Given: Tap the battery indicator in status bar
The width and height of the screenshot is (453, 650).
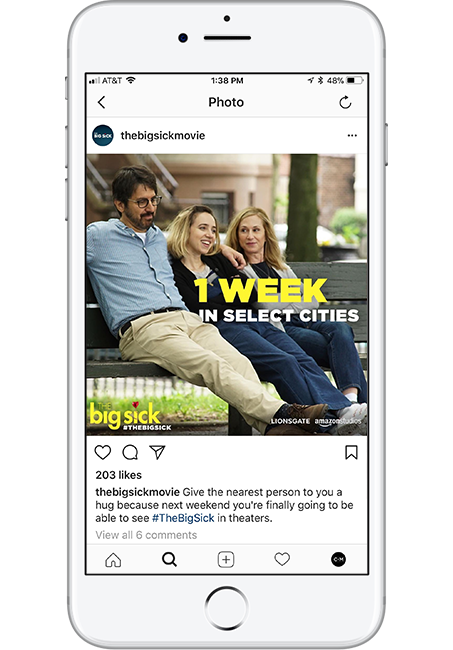Looking at the screenshot, I should [355, 80].
